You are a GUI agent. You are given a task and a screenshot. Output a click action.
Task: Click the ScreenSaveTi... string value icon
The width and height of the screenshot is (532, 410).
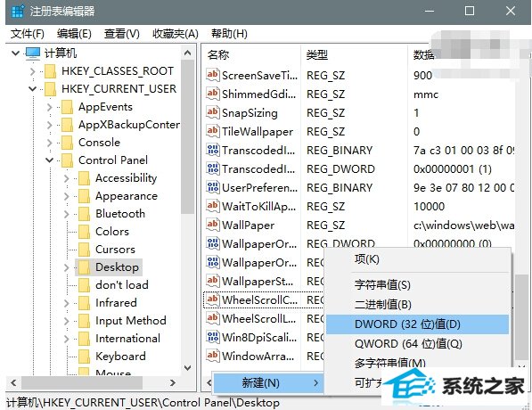point(212,75)
